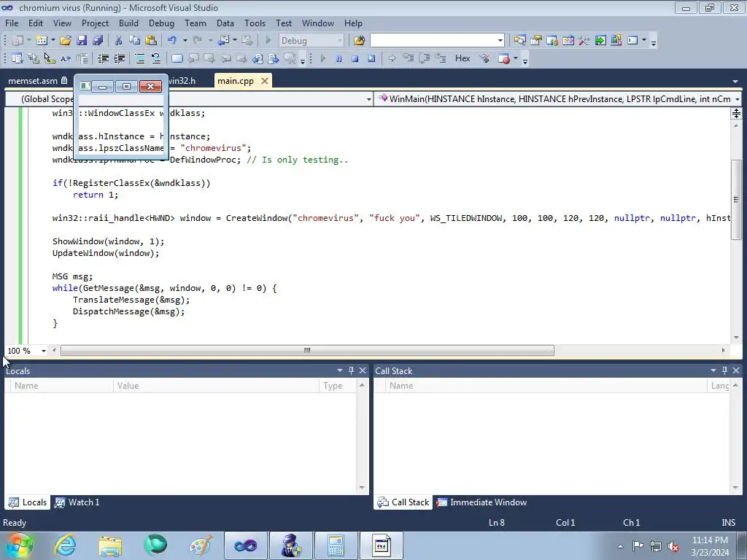747x560 pixels.
Task: Open the Tools menu
Action: [x=255, y=23]
